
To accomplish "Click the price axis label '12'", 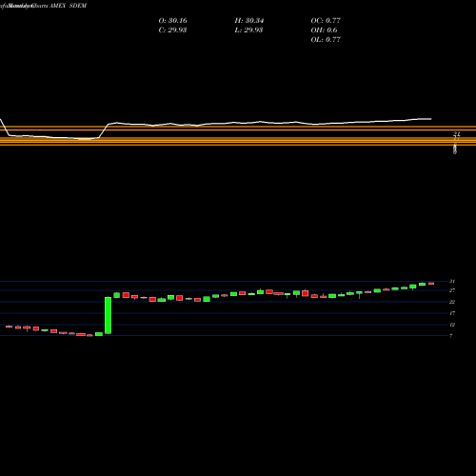I will [x=452, y=325].
